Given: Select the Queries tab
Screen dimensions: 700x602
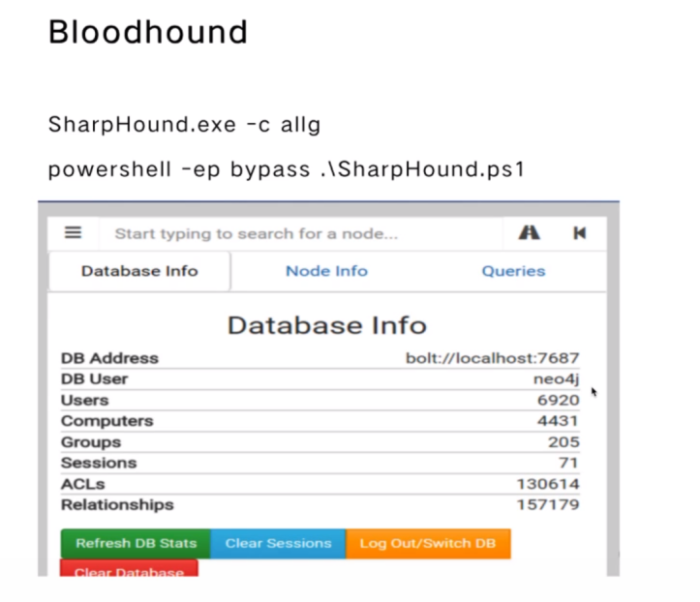Looking at the screenshot, I should [513, 271].
